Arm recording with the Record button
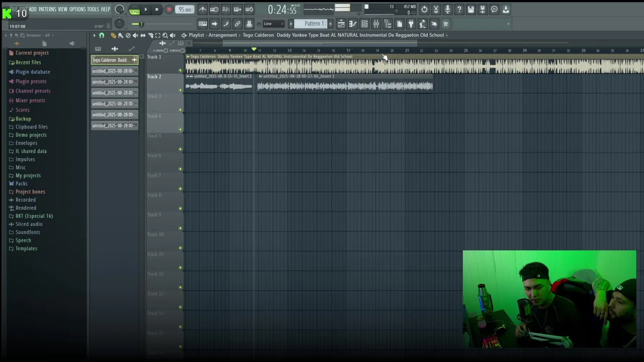Screen dimensions: 644x362 click(169, 9)
